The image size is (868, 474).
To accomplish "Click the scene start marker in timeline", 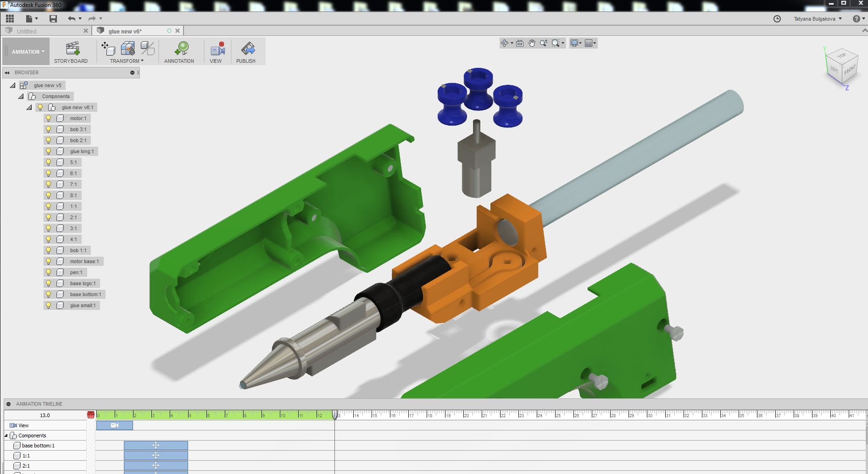I will 90,415.
